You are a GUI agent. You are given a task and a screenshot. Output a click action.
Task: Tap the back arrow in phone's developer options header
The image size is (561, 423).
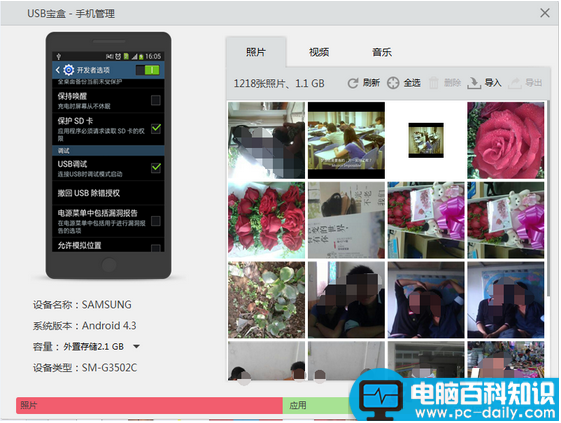[58, 70]
